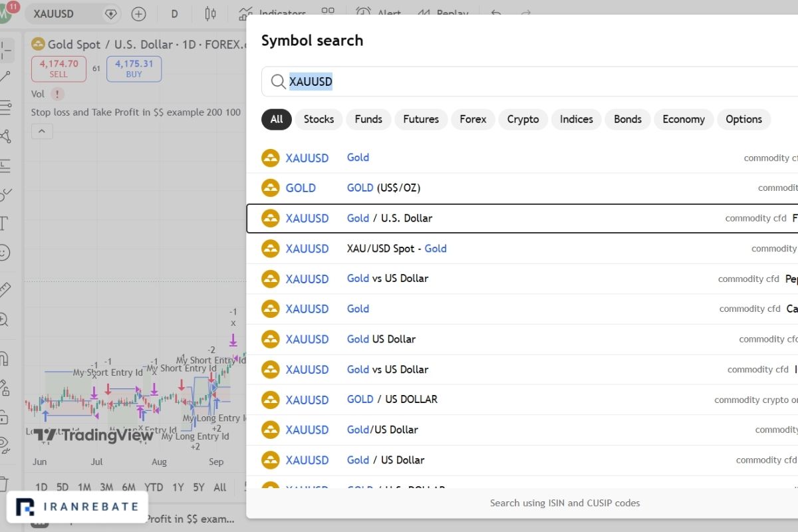This screenshot has width=798, height=532.
Task: Select the Crypto filter tab
Action: click(523, 119)
